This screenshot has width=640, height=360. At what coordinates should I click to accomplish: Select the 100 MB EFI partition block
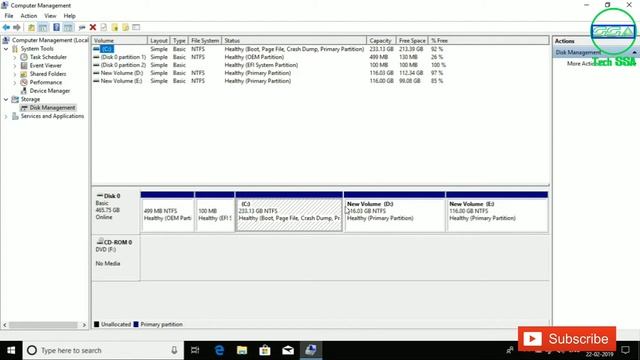[x=215, y=212]
